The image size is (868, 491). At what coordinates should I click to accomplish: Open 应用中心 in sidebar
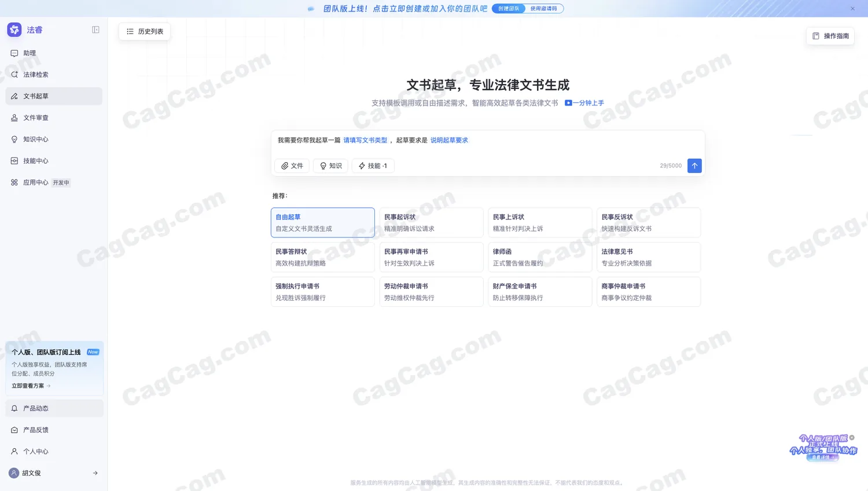tap(54, 182)
